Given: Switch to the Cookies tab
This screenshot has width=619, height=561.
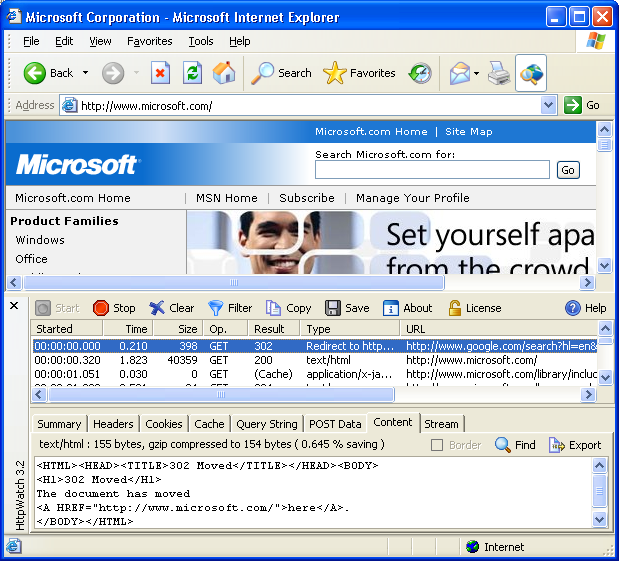Looking at the screenshot, I should tap(164, 424).
